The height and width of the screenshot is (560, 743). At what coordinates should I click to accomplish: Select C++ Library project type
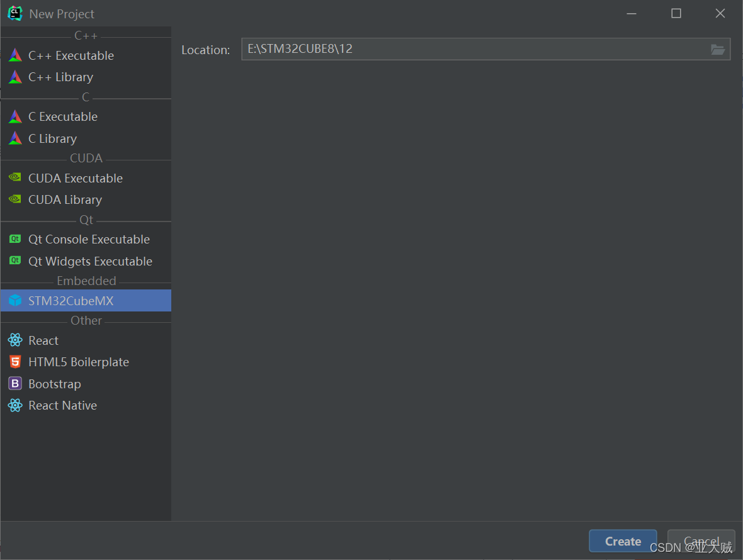86,77
